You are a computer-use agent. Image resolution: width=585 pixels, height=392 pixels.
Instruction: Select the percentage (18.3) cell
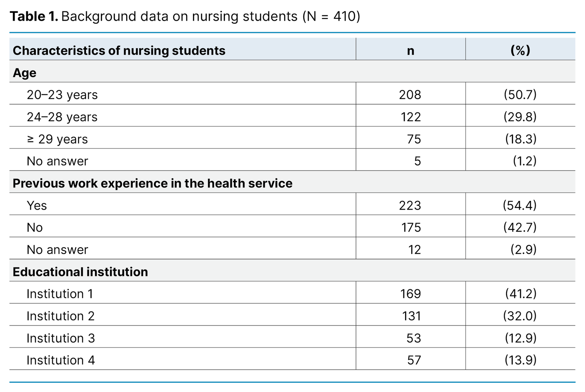[x=521, y=139]
